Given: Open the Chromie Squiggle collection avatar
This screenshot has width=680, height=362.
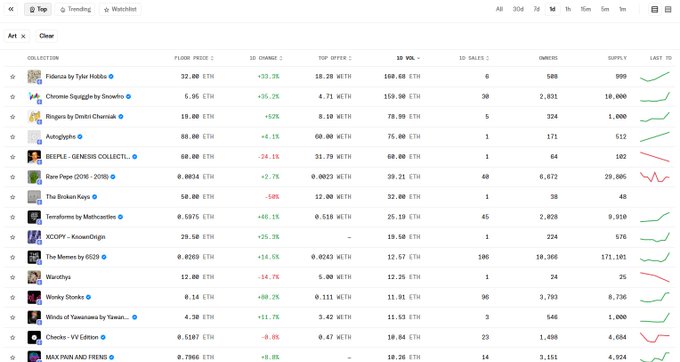Looking at the screenshot, I should pos(34,97).
